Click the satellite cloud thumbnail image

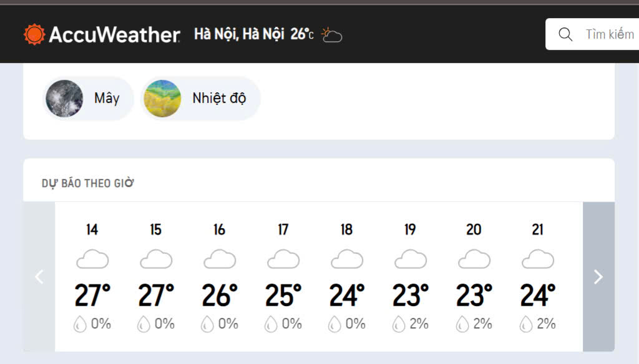(64, 98)
